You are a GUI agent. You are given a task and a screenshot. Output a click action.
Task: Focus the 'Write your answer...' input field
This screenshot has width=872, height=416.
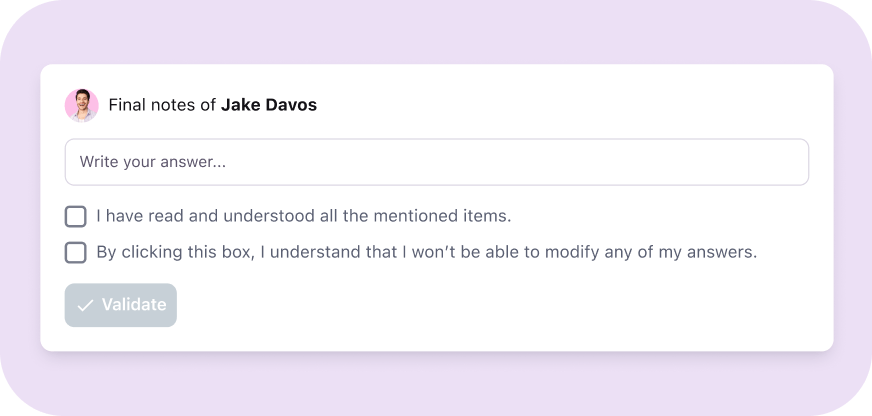point(437,162)
